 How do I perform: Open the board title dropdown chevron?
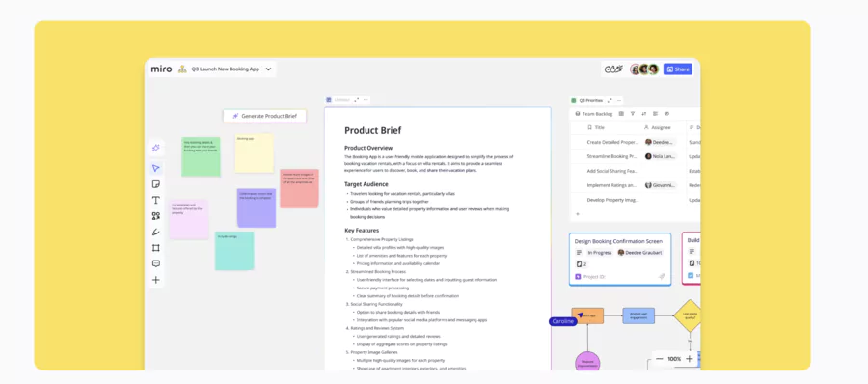[x=268, y=69]
